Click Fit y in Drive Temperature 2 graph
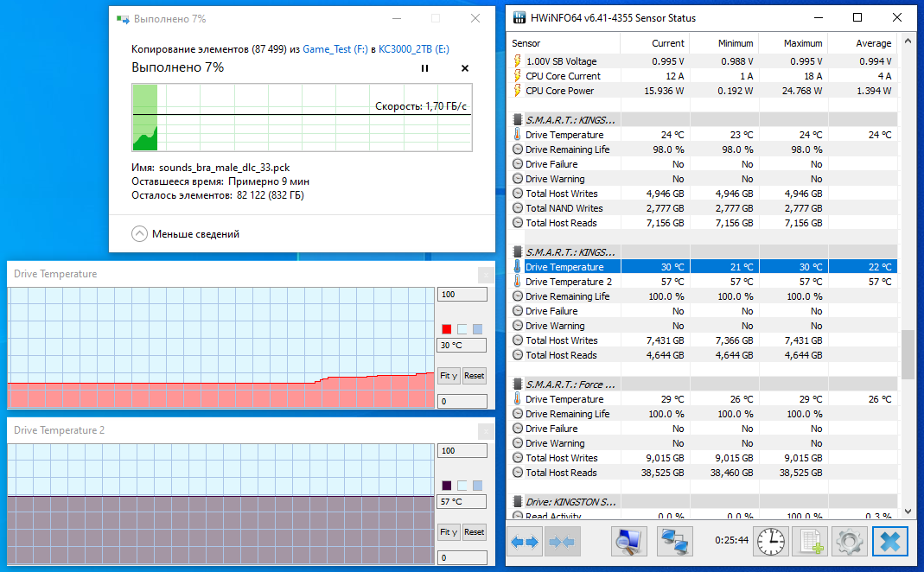 (449, 532)
